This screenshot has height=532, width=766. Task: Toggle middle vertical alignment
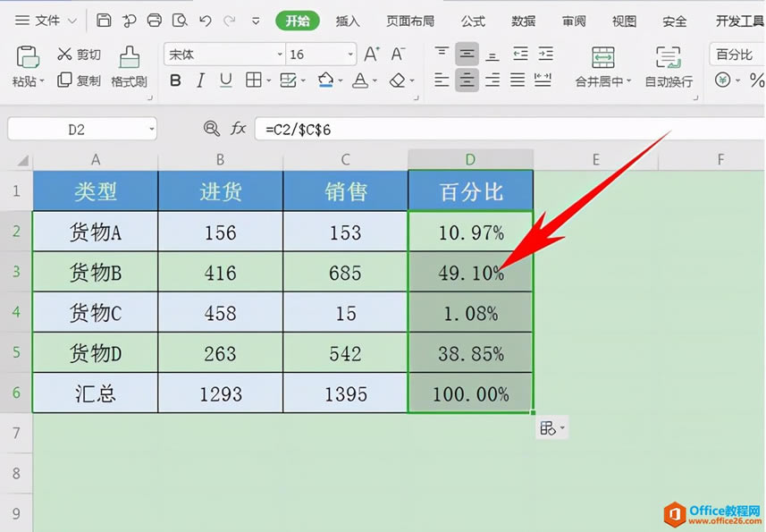pos(467,54)
